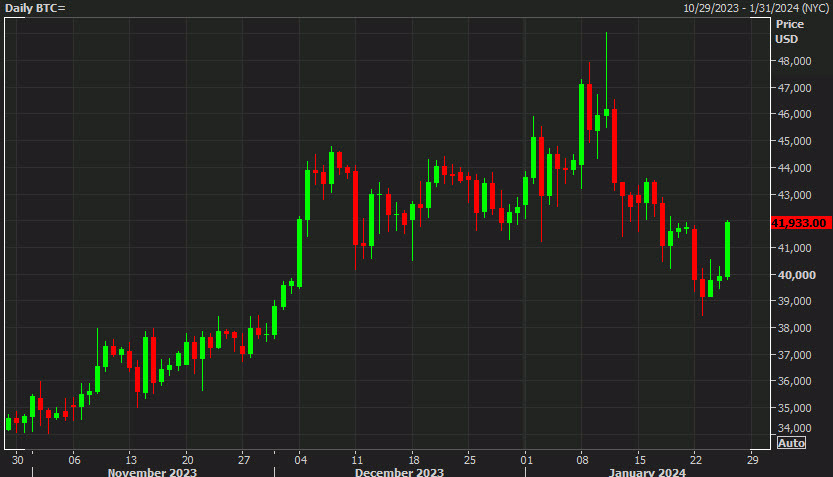Click the 43,000 price axis label
833x477 pixels.
pyautogui.click(x=794, y=195)
